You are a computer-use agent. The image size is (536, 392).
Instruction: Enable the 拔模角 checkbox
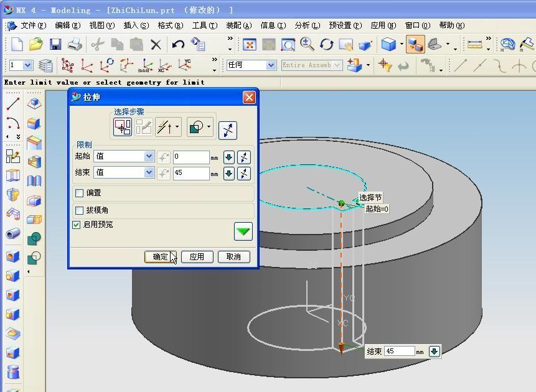coord(80,210)
